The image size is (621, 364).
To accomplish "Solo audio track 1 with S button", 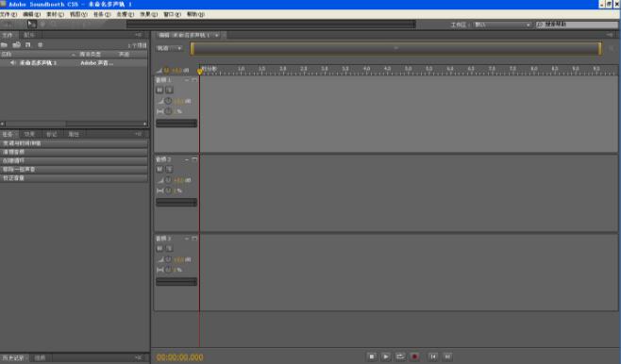I will coord(169,91).
